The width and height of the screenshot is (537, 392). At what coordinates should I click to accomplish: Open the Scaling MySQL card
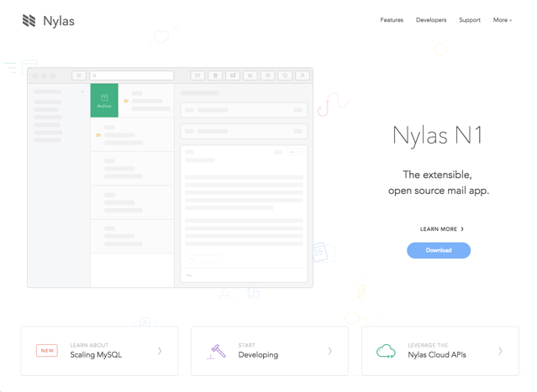pyautogui.click(x=99, y=351)
